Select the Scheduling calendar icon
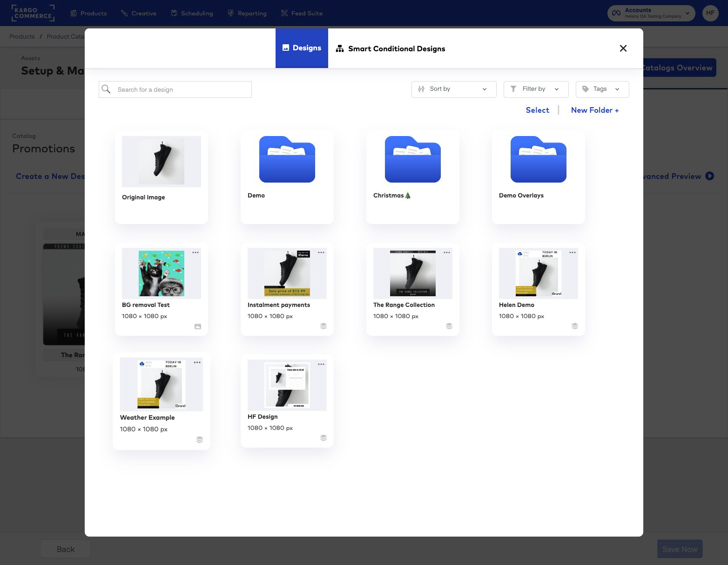Viewport: 728px width, 565px height. click(174, 13)
